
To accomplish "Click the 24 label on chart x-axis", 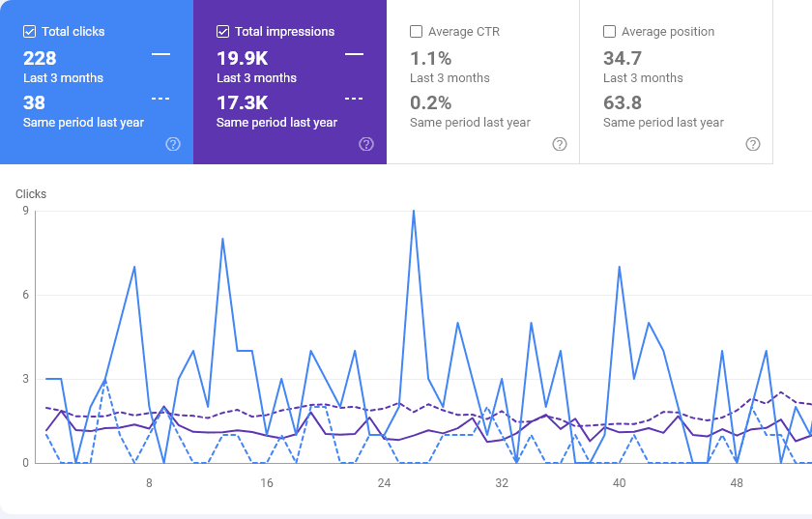I will tap(384, 483).
